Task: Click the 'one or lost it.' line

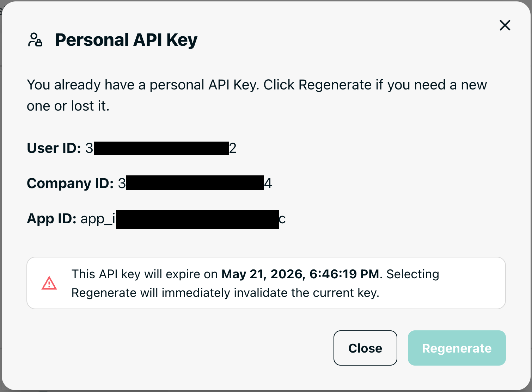Action: coord(68,106)
